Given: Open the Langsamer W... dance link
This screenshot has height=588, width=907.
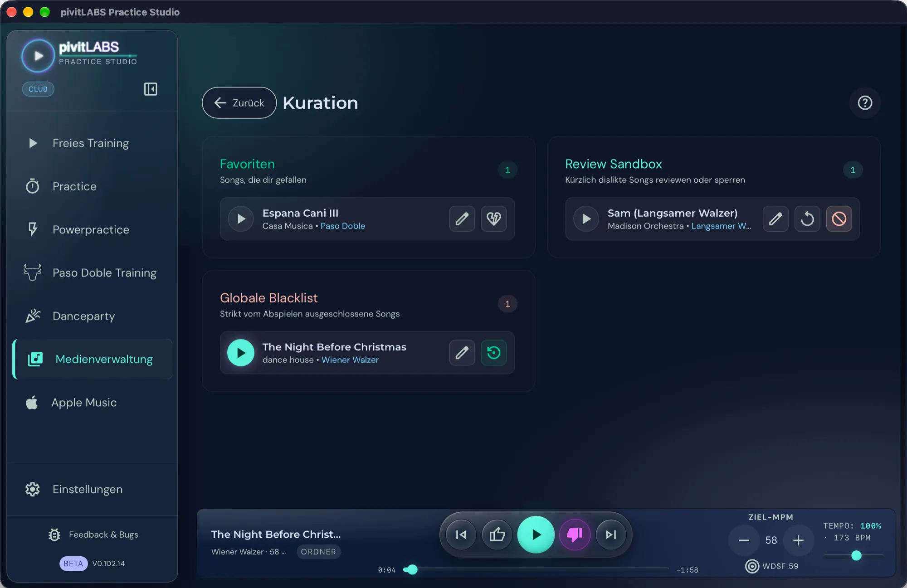Looking at the screenshot, I should pos(721,226).
